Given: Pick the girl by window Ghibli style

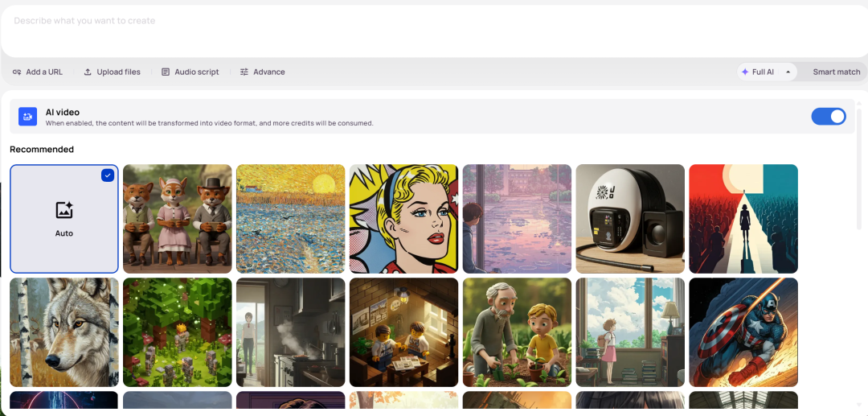Looking at the screenshot, I should pos(630,332).
